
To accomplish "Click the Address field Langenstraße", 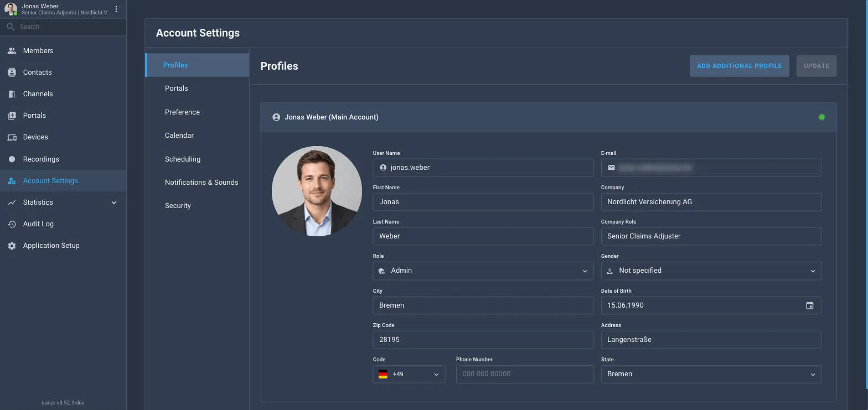I will [x=711, y=340].
